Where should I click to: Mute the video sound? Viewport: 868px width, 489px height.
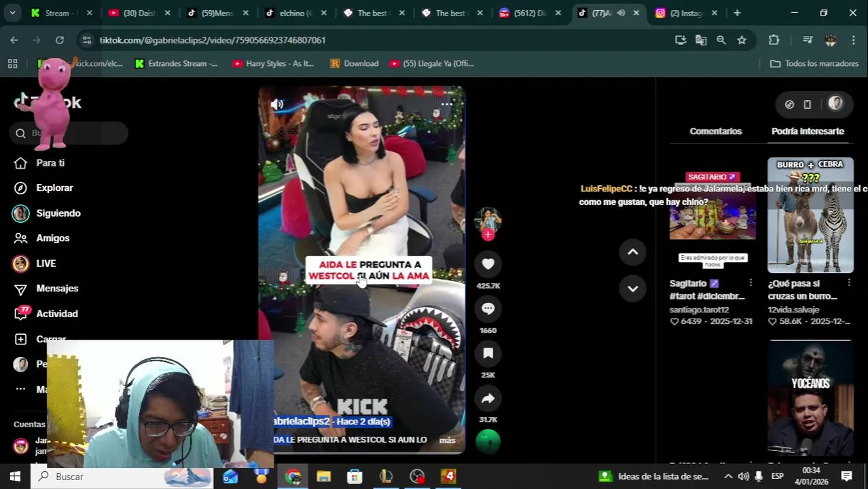coord(277,104)
